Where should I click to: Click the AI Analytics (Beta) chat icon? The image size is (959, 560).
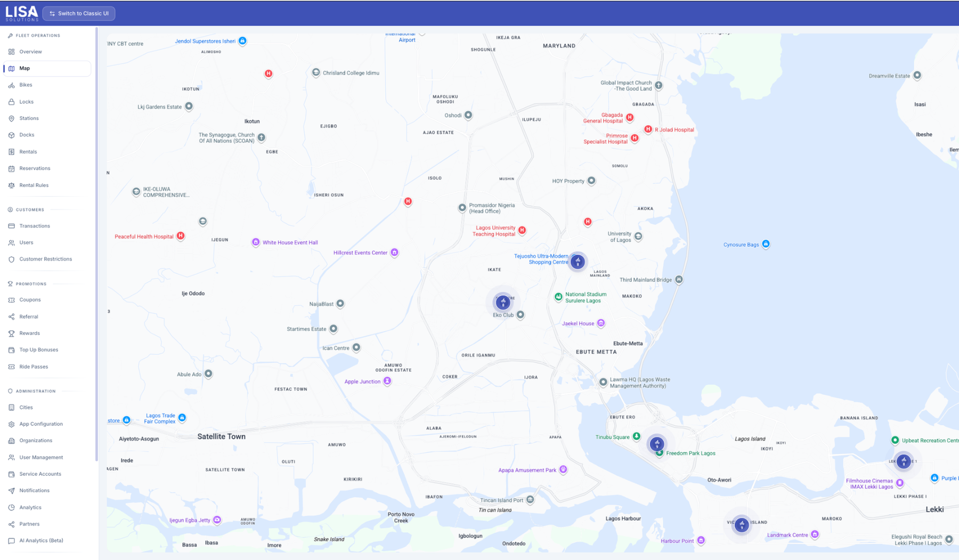(x=11, y=541)
